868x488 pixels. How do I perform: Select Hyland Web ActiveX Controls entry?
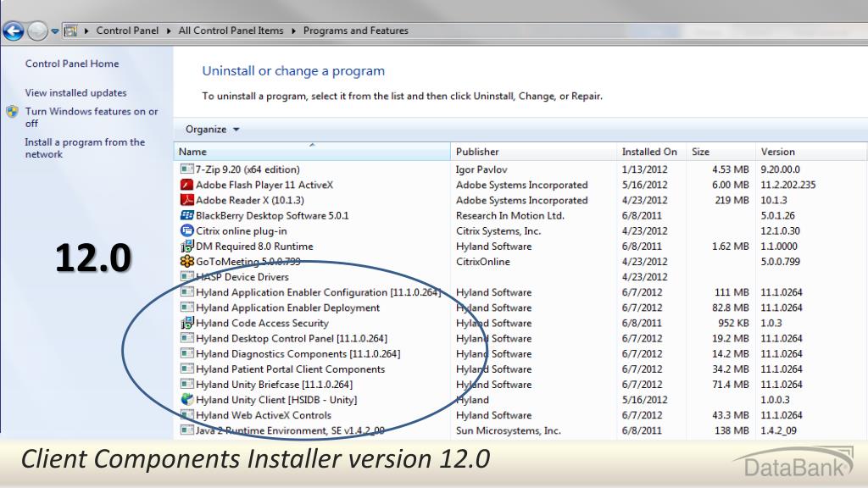pyautogui.click(x=264, y=415)
